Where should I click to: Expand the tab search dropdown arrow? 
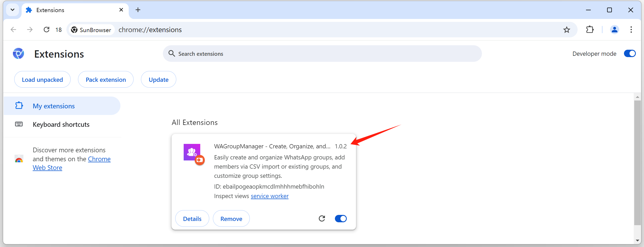pyautogui.click(x=12, y=10)
